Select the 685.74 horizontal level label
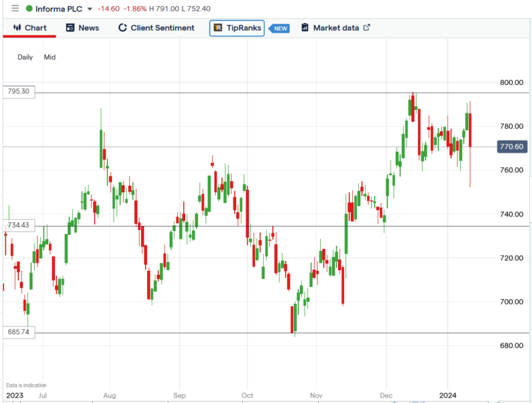532x403 pixels. coord(19,333)
